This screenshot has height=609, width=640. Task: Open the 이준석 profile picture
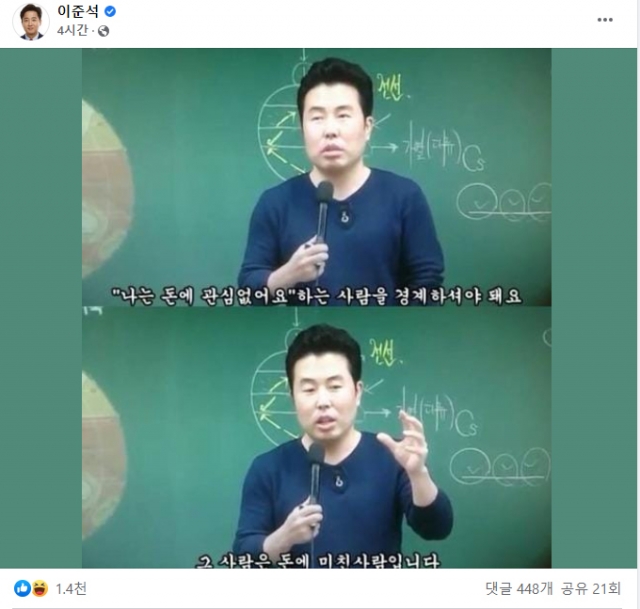31,22
